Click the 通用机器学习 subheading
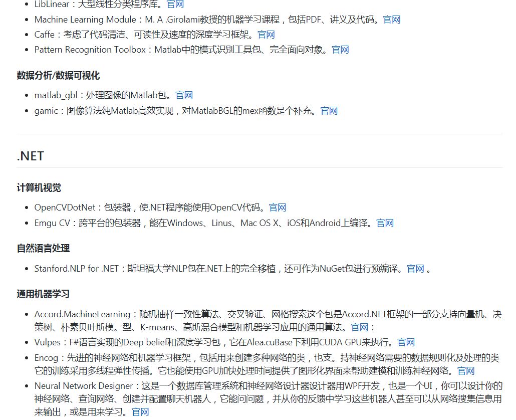The image size is (516, 420). [43, 294]
